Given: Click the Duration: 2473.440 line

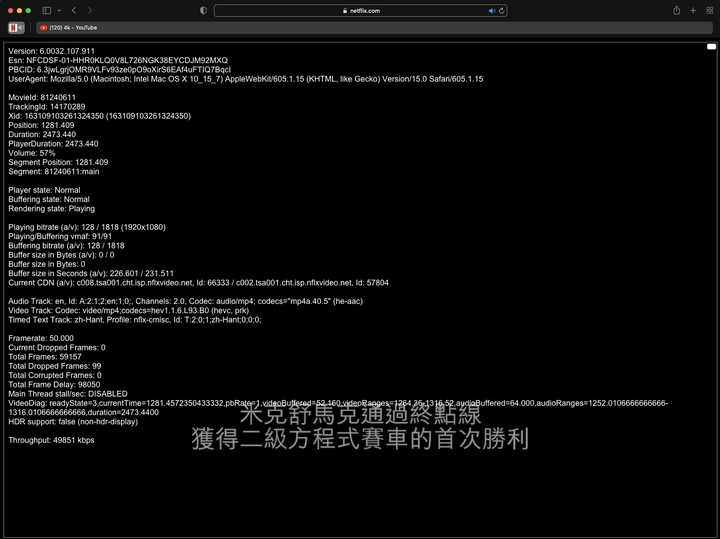Looking at the screenshot, I should click(x=42, y=135).
